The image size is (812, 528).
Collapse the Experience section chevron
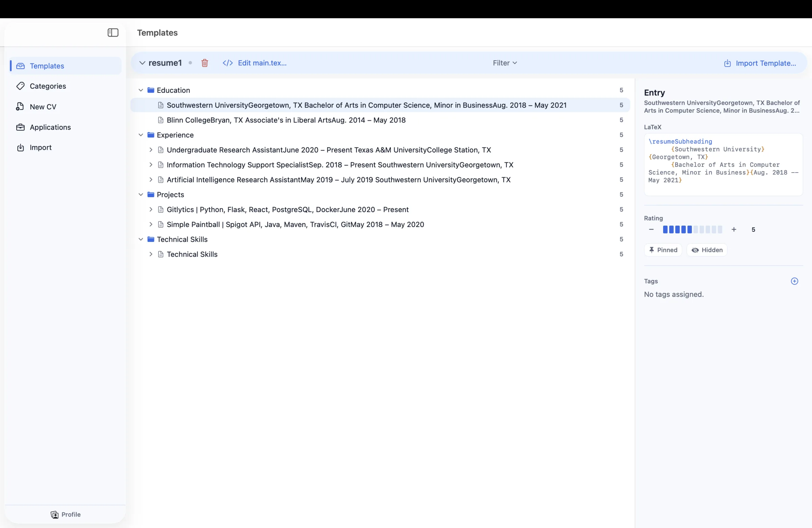(140, 135)
